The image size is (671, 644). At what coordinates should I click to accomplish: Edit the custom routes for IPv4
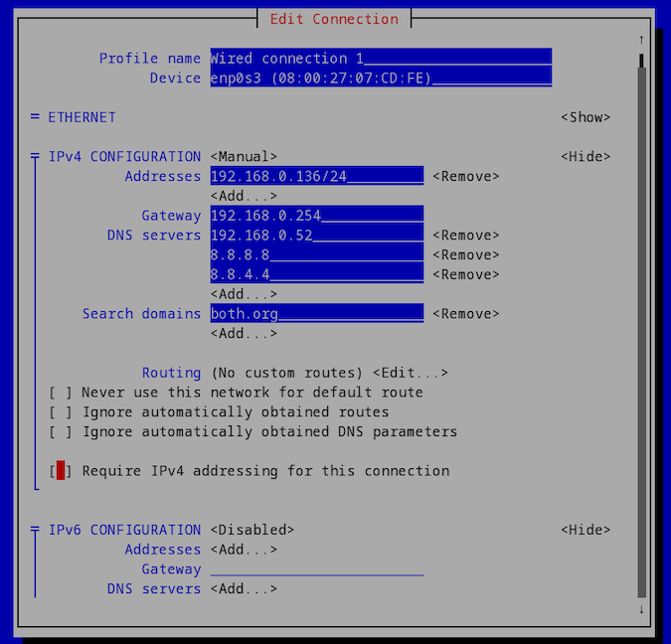coord(411,374)
